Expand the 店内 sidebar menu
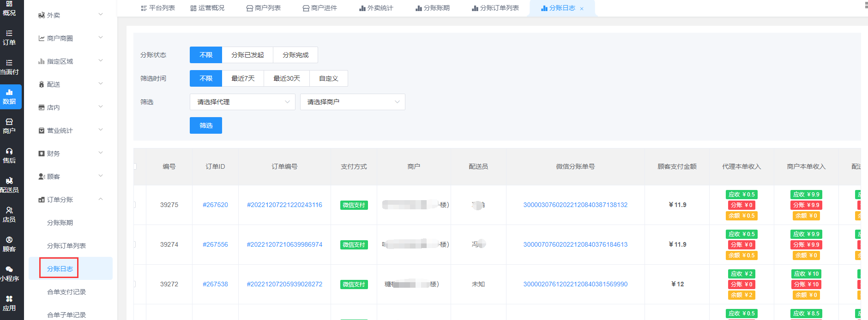 click(101, 107)
